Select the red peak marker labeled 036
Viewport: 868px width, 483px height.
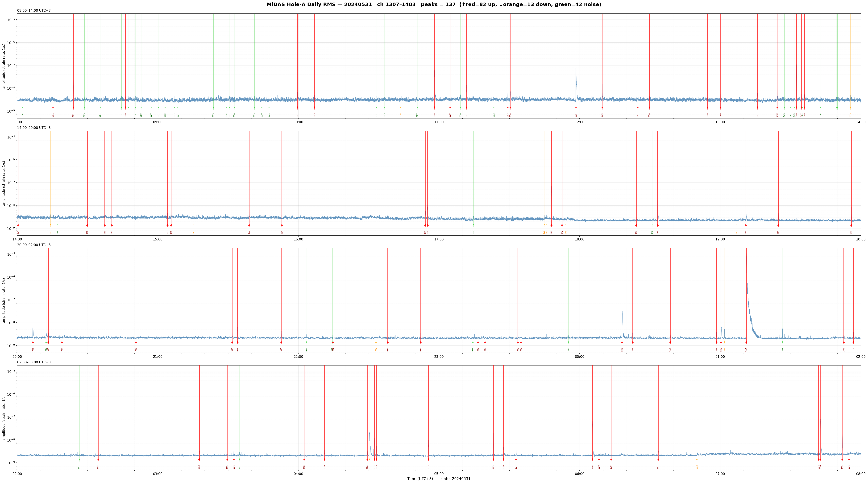tap(602, 108)
